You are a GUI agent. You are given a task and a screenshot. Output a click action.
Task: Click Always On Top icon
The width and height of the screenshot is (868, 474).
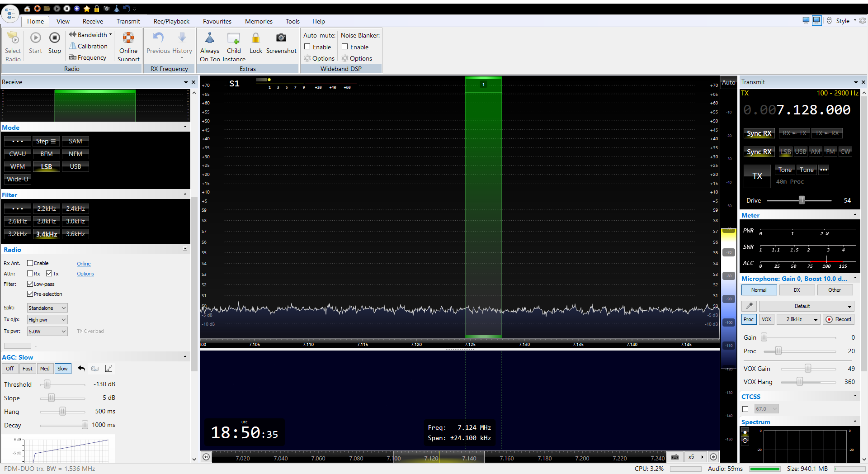click(x=209, y=38)
